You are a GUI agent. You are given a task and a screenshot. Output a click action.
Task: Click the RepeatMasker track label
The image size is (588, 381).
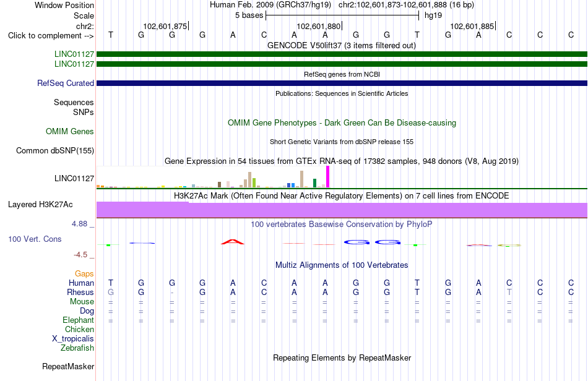pyautogui.click(x=68, y=366)
